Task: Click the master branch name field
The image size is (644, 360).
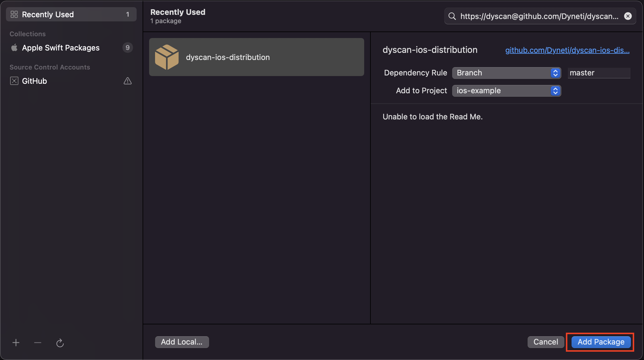Action: point(599,73)
